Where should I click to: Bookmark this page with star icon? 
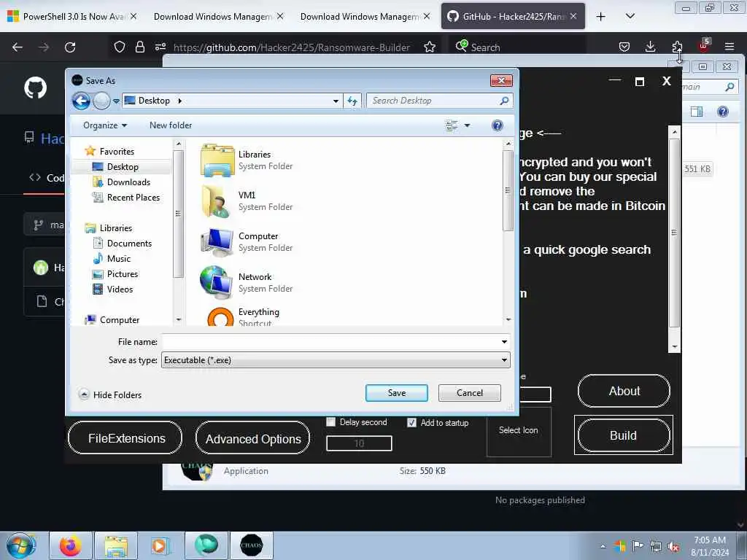(429, 47)
